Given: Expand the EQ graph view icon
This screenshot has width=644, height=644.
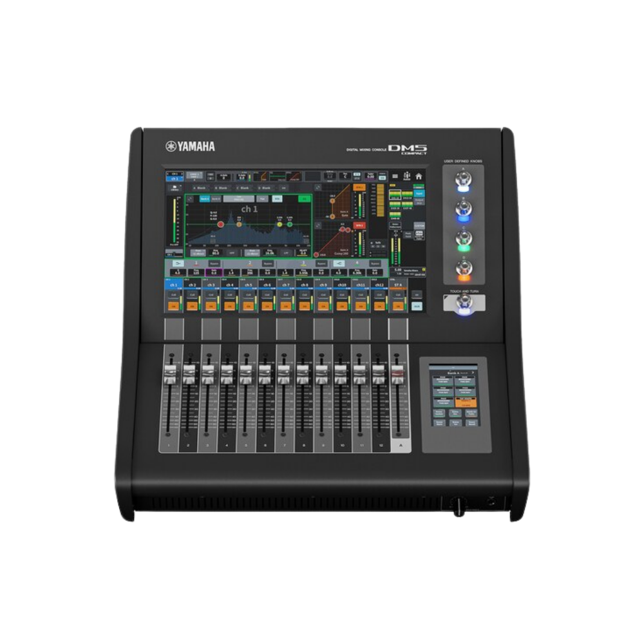Looking at the screenshot, I should pyautogui.click(x=190, y=199).
